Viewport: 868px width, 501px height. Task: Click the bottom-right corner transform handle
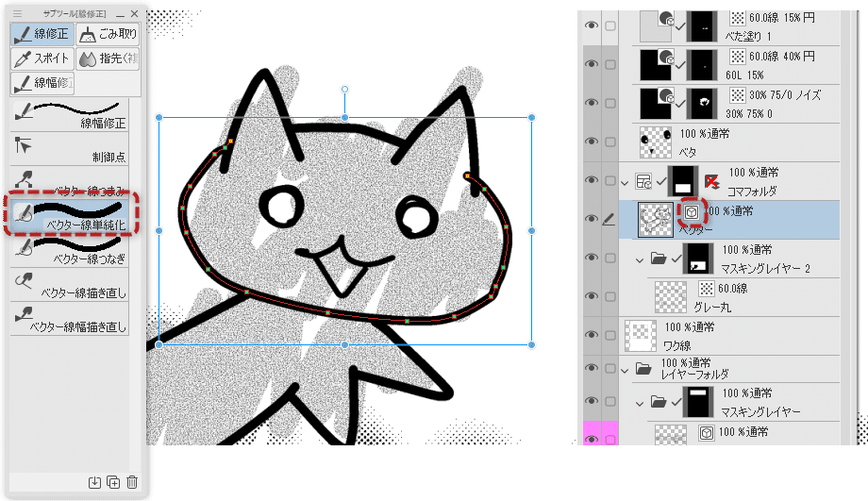(531, 345)
